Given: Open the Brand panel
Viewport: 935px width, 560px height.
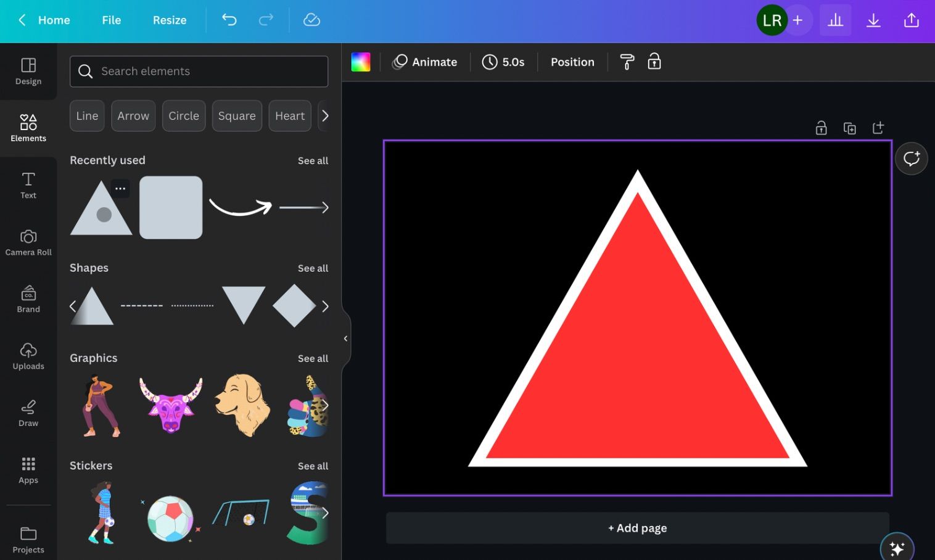Looking at the screenshot, I should point(28,299).
